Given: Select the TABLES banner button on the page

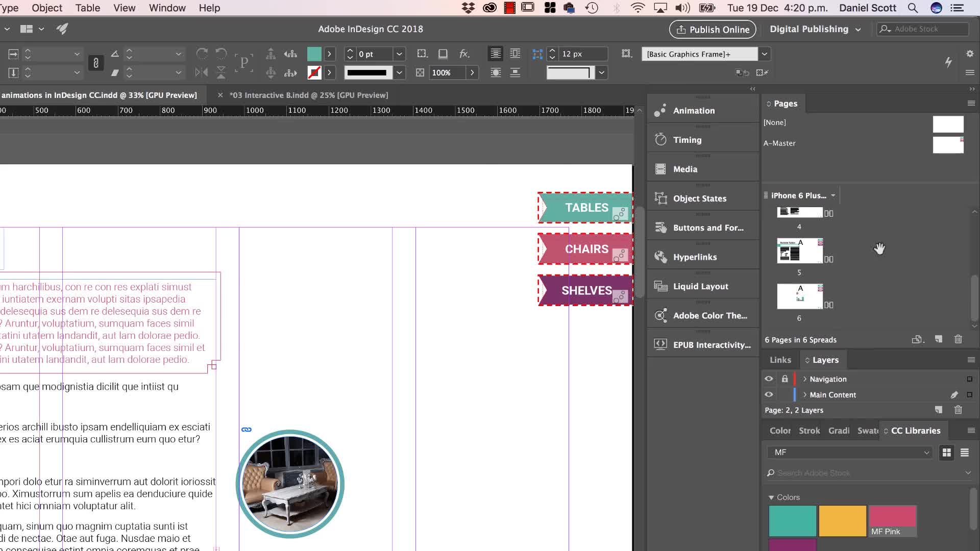Looking at the screenshot, I should [585, 208].
